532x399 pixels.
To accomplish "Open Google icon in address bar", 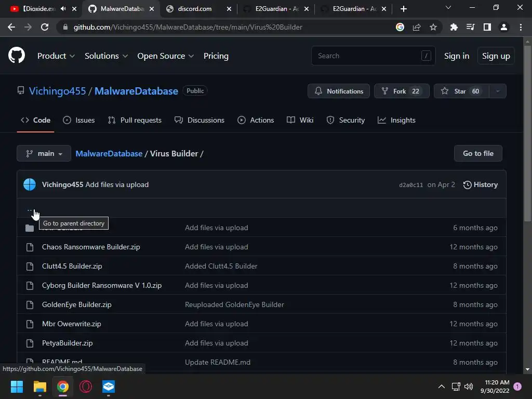I will pyautogui.click(x=400, y=27).
